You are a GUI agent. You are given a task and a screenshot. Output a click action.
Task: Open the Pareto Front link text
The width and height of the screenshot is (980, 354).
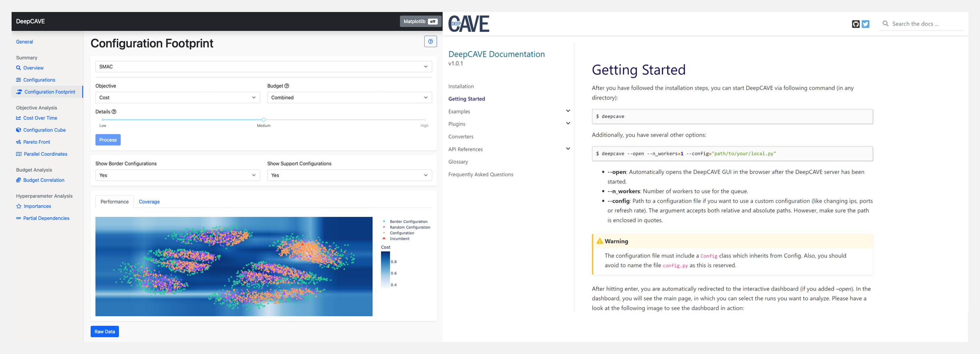point(37,142)
